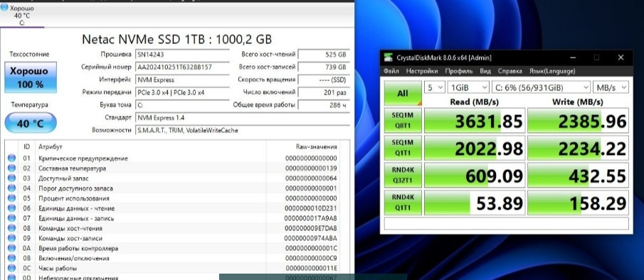Click the Хорошо 100 % health status button

click(31, 77)
